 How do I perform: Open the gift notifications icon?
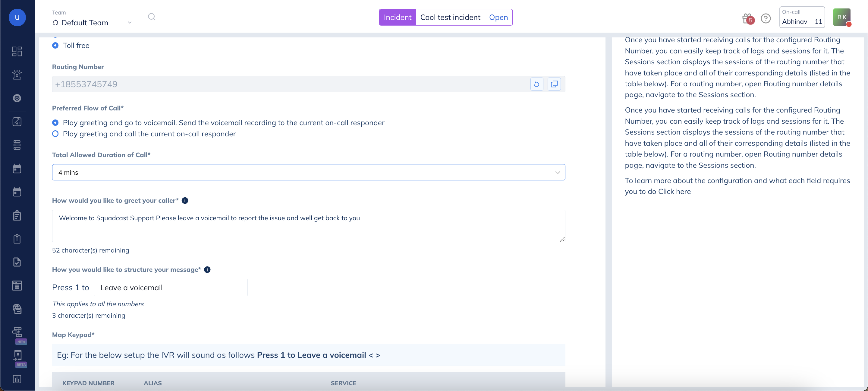pos(747,18)
